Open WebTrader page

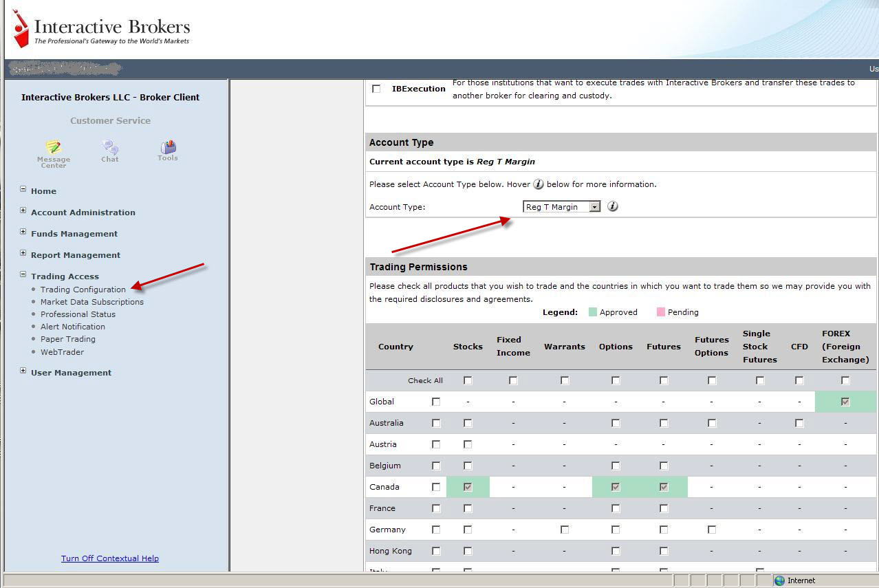coord(62,352)
